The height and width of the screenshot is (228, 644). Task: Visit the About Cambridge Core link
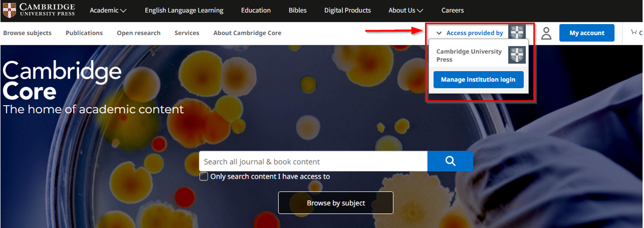click(x=247, y=33)
